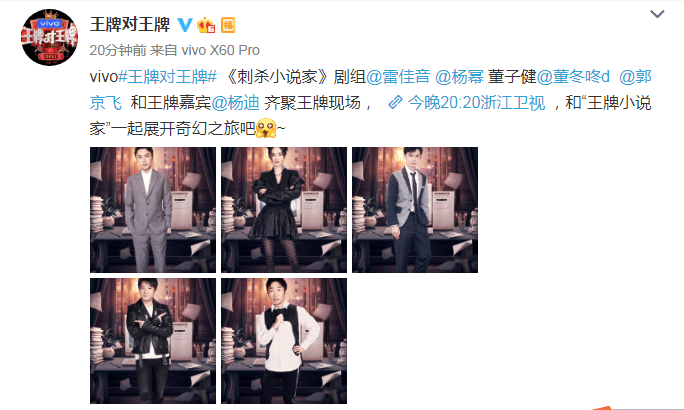Open the @雷佳音 mention

pos(398,77)
